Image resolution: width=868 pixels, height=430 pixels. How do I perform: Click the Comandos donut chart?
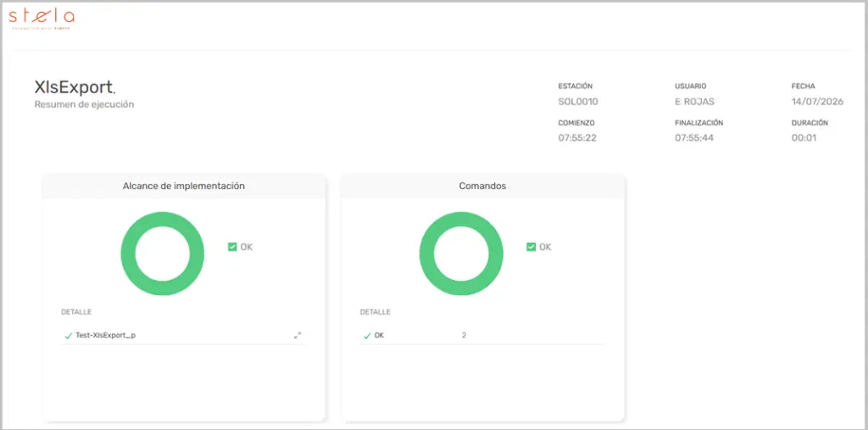tap(461, 254)
